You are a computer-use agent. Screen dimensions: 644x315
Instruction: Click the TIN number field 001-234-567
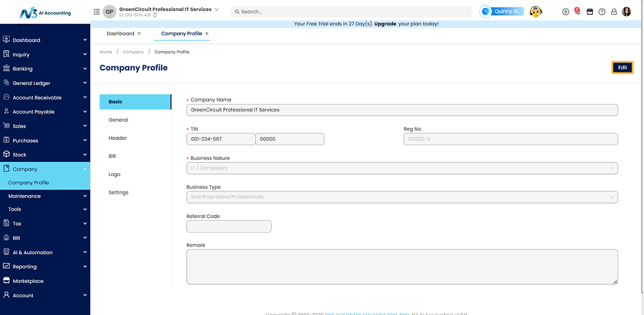point(221,139)
